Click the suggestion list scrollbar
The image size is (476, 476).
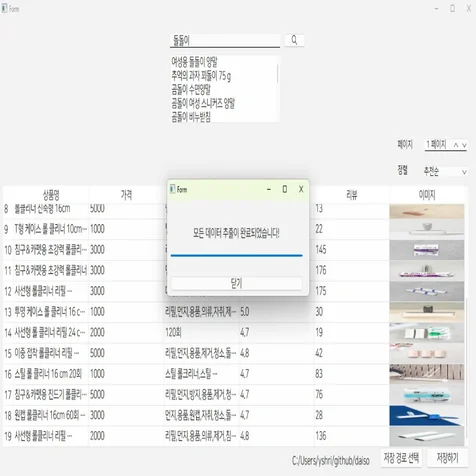click(x=278, y=74)
